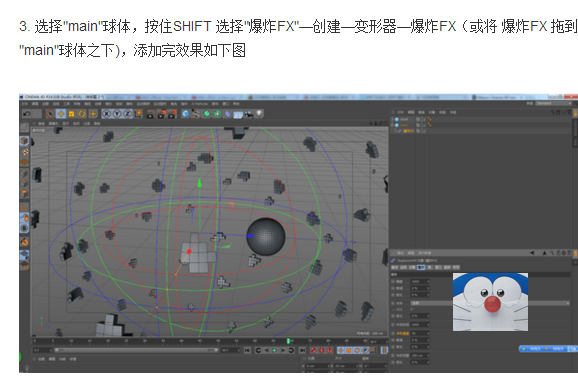
Task: Click the undo arrow icon
Action: click(x=27, y=114)
